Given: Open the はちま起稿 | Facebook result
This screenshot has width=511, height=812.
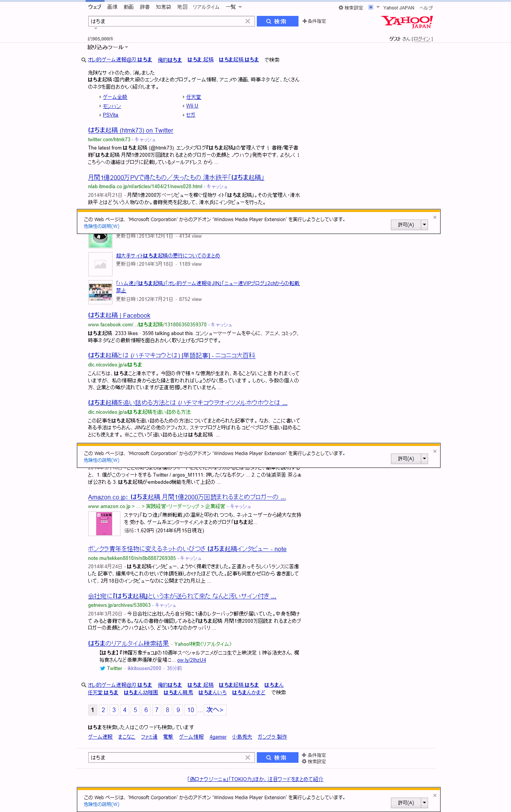Looking at the screenshot, I should point(119,315).
